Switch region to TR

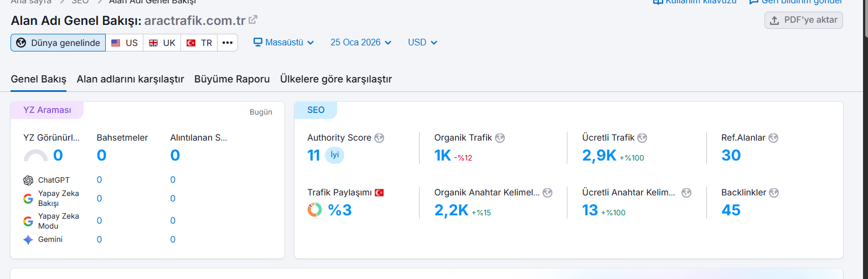(199, 43)
